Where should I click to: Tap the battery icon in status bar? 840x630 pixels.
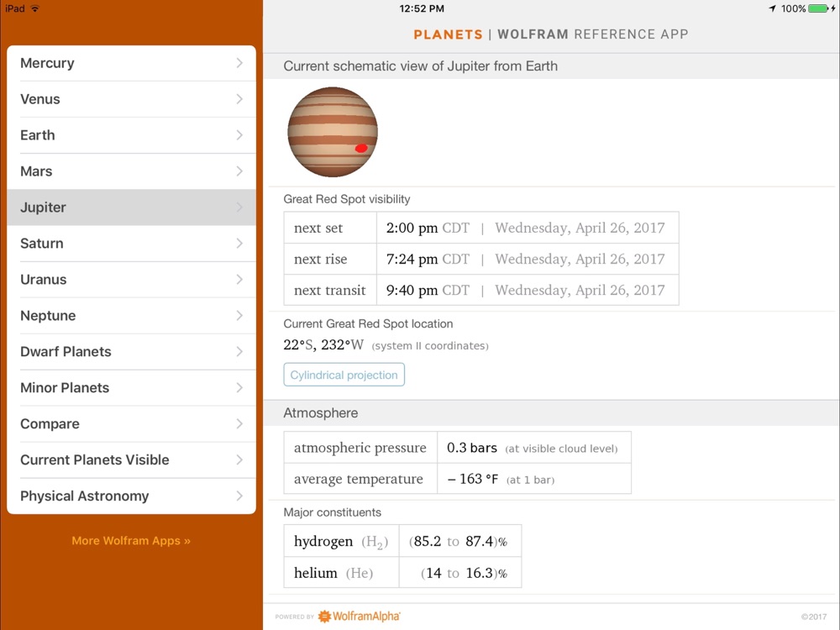tap(821, 8)
